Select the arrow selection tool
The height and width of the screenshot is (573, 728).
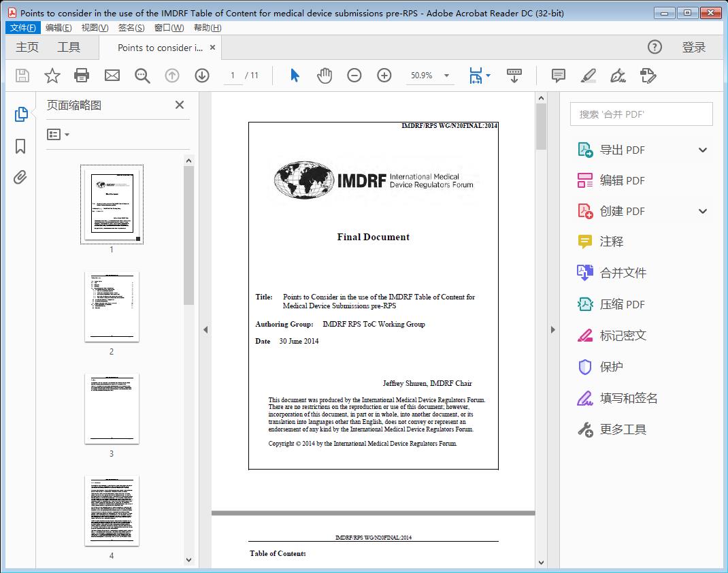click(295, 76)
